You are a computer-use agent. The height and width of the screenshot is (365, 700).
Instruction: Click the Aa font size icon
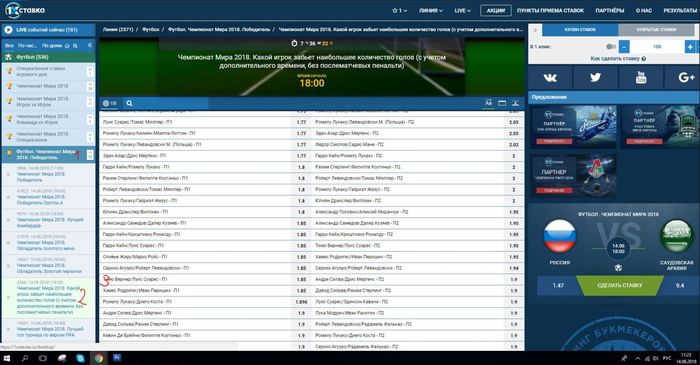pyautogui.click(x=488, y=103)
